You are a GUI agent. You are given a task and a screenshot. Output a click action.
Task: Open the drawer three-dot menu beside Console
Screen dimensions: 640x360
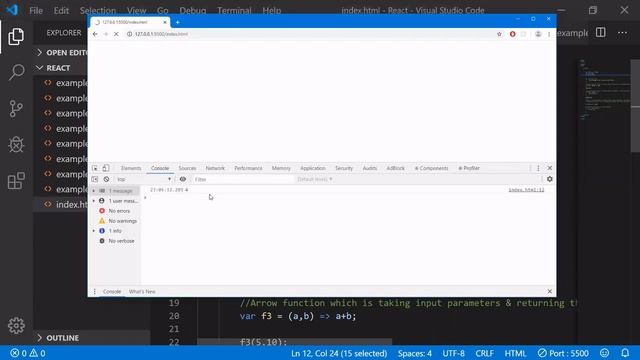pos(95,291)
